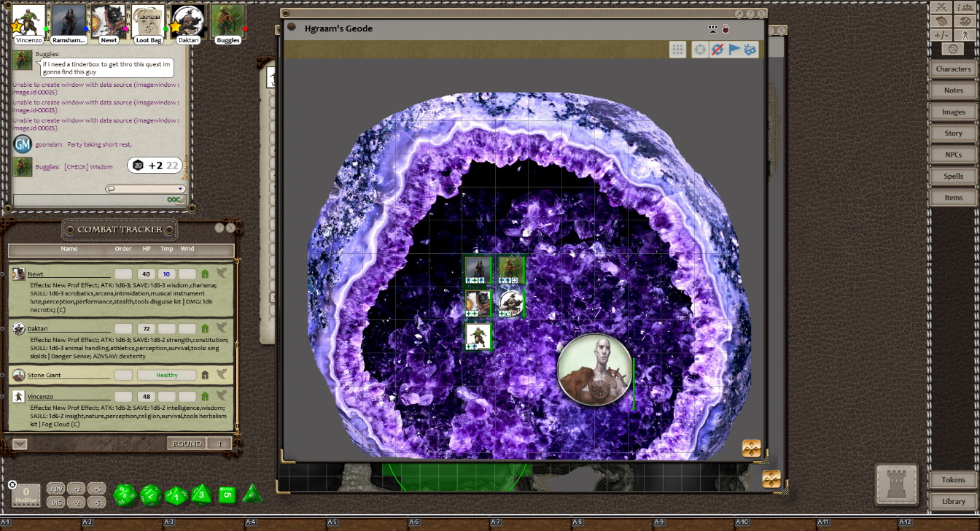The image size is (980, 531).
Task: Open the Notes sidebar tab
Action: (x=953, y=90)
